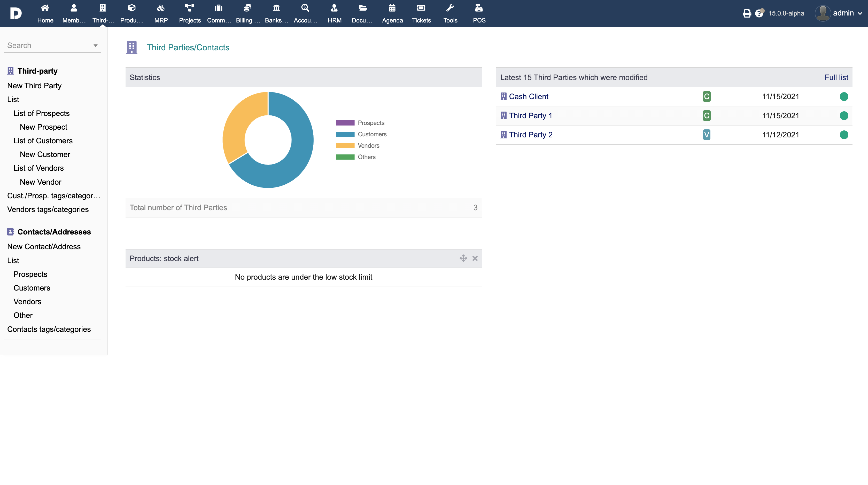This screenshot has height=485, width=868.
Task: Open the Tickets module icon
Action: pyautogui.click(x=421, y=8)
